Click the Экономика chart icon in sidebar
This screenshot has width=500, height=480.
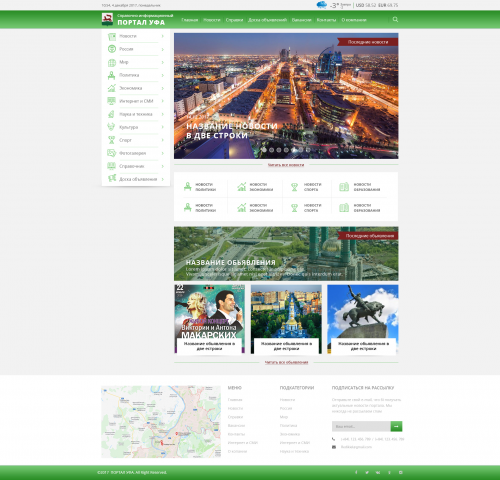(112, 88)
